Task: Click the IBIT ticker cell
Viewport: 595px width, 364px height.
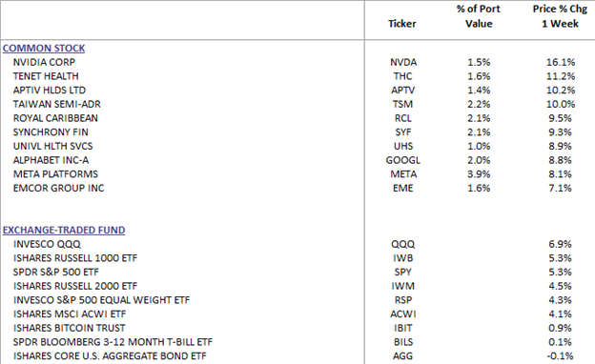Action: pos(403,328)
